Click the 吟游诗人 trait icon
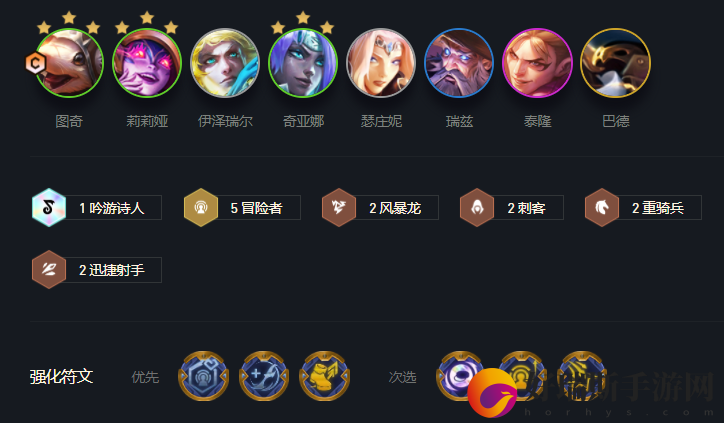 pos(49,208)
